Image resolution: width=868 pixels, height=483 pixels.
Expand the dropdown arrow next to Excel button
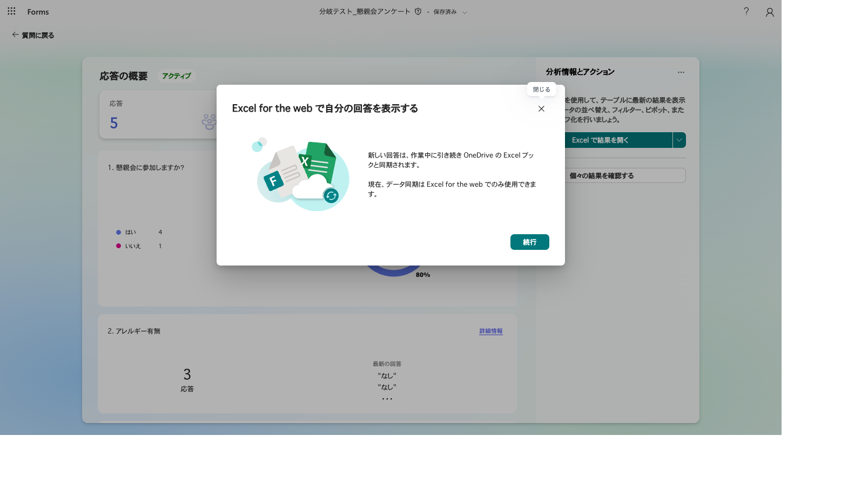[x=679, y=140]
